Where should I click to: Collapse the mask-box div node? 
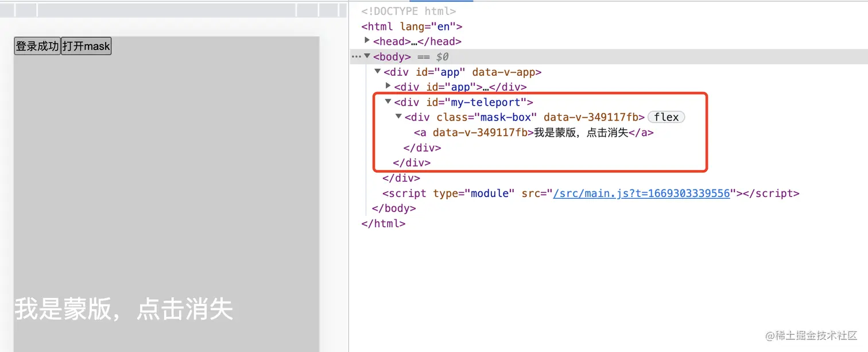coord(398,116)
